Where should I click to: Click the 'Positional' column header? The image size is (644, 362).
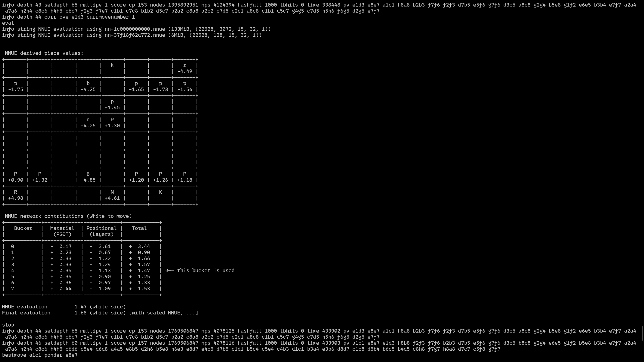pyautogui.click(x=101, y=228)
